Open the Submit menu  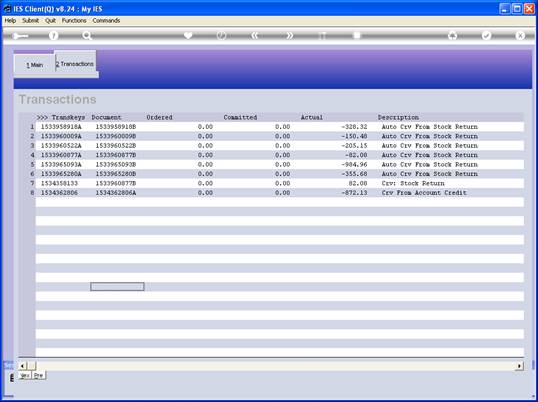[x=31, y=21]
